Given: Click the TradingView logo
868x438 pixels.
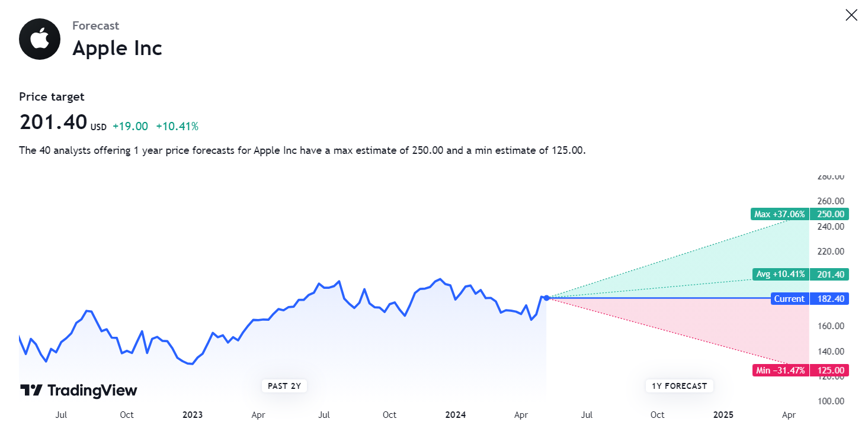Looking at the screenshot, I should click(x=79, y=390).
